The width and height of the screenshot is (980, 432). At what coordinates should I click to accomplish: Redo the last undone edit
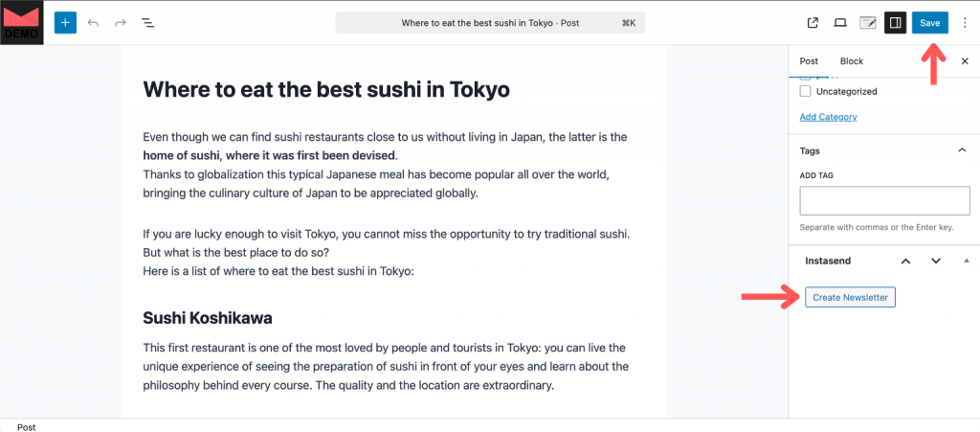click(121, 22)
